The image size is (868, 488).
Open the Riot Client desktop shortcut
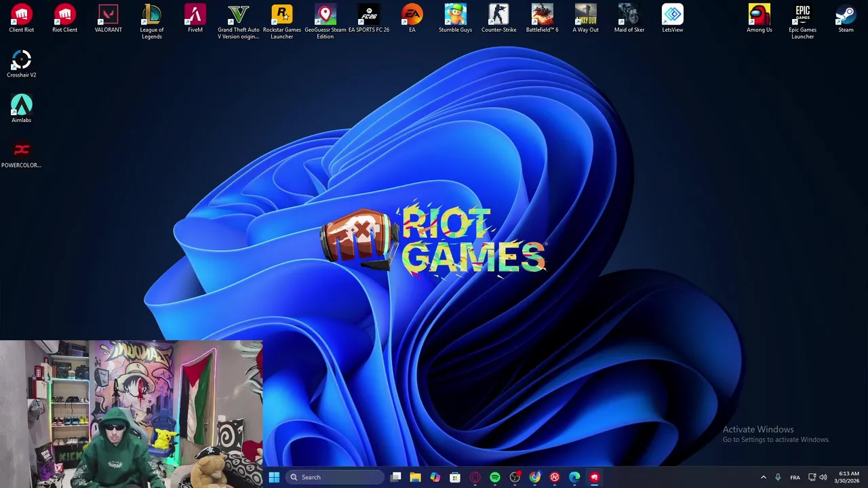point(64,19)
